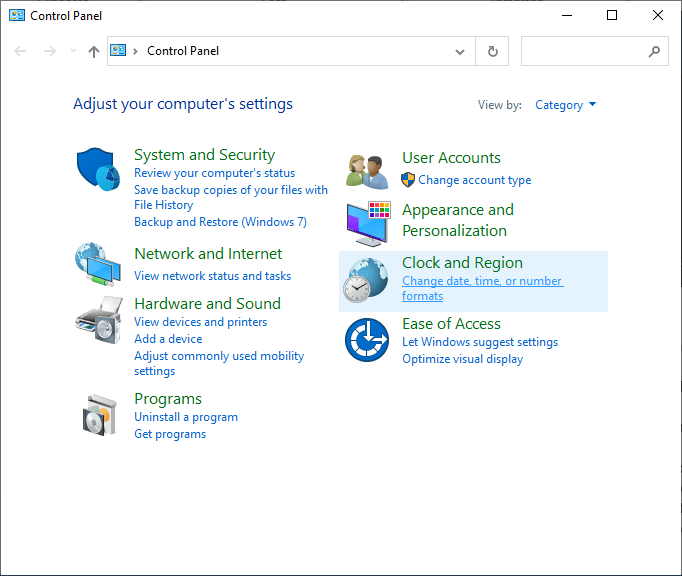Click the Control Panel text in address bar
The width and height of the screenshot is (682, 576).
[x=183, y=51]
